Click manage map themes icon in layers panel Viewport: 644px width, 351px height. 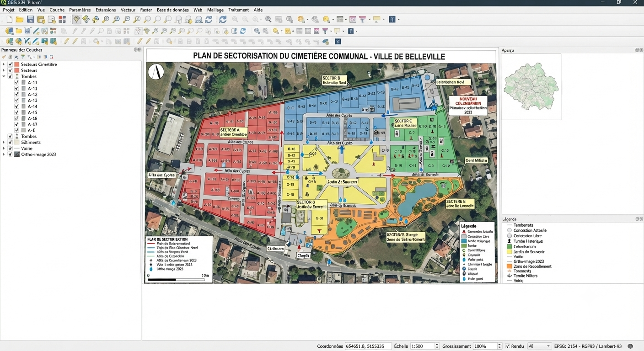coord(16,57)
